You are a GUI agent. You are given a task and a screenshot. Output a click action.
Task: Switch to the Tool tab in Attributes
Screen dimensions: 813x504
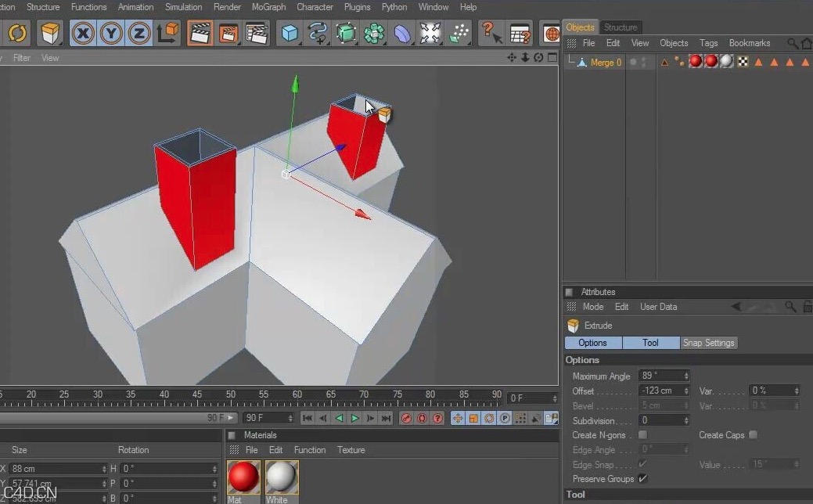[651, 343]
